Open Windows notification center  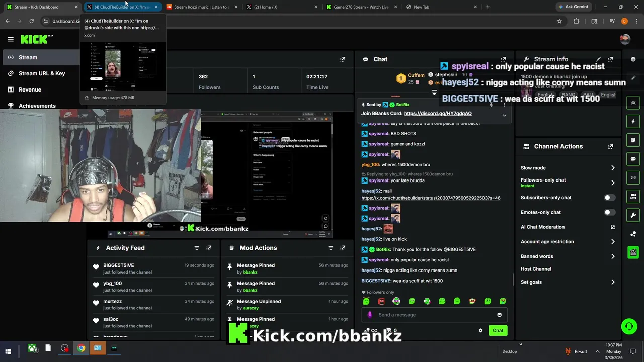pos(633,351)
